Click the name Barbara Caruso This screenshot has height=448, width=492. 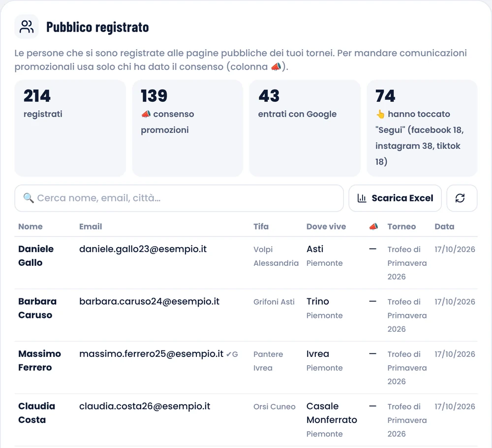(x=37, y=308)
